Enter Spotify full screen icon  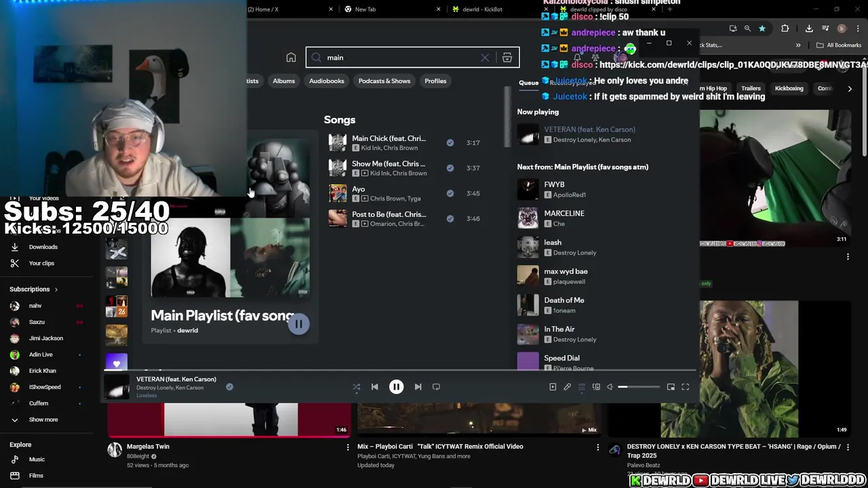pyautogui.click(x=685, y=387)
